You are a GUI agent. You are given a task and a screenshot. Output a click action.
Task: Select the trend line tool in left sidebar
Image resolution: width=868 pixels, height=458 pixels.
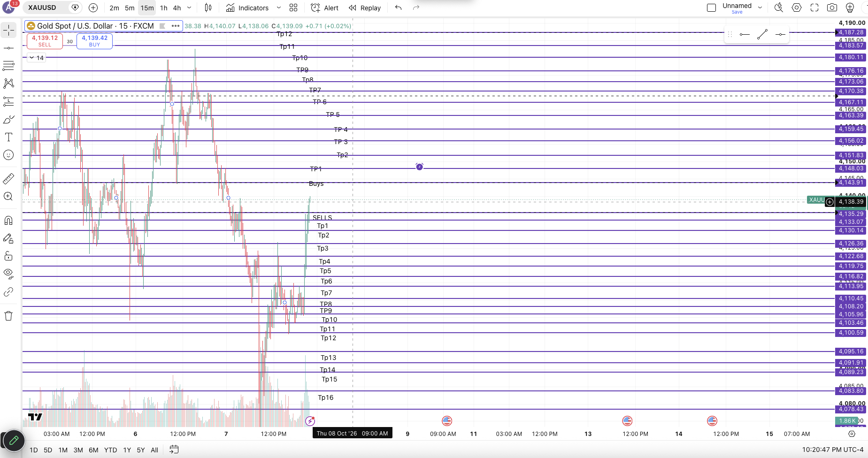click(x=8, y=48)
